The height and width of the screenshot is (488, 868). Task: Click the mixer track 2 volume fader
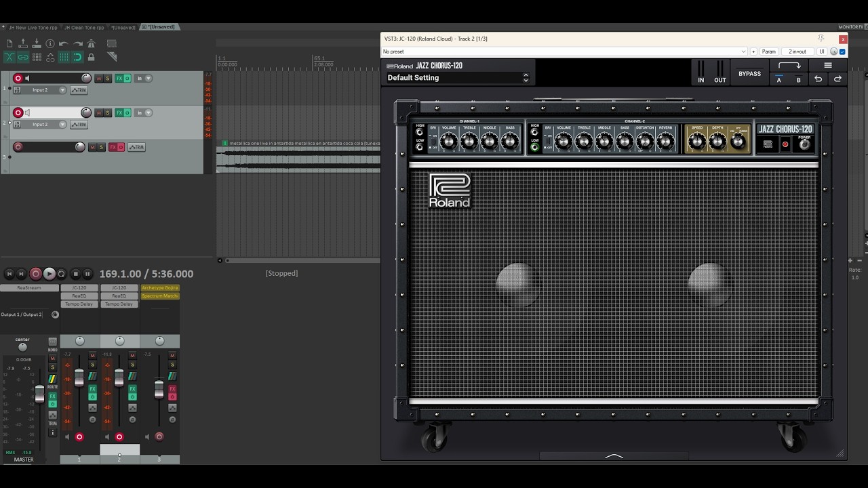tap(119, 378)
